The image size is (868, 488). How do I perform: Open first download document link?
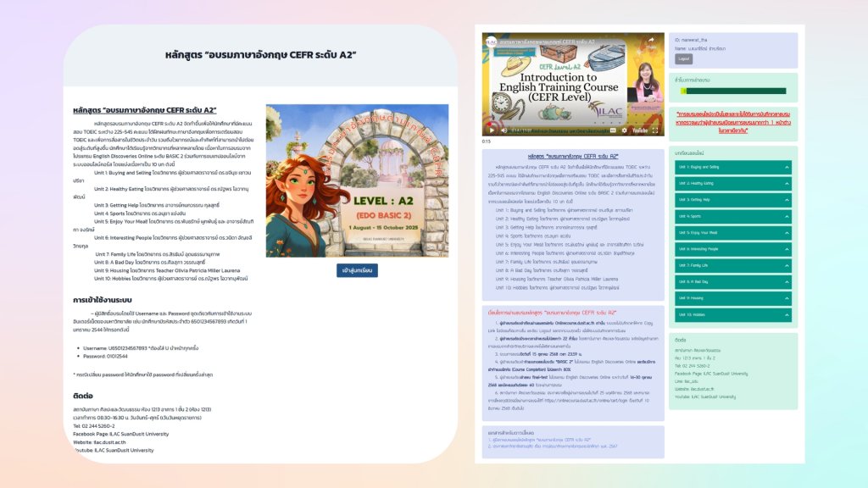[x=535, y=440]
